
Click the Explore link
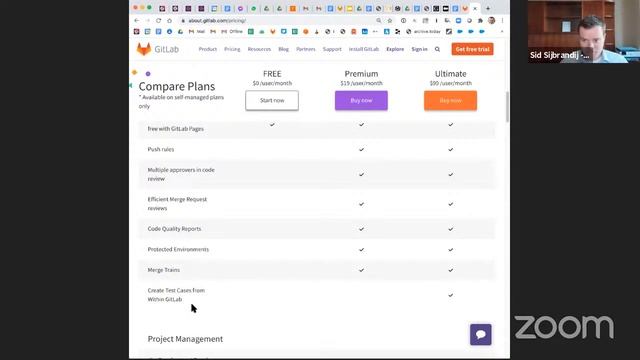click(x=395, y=49)
